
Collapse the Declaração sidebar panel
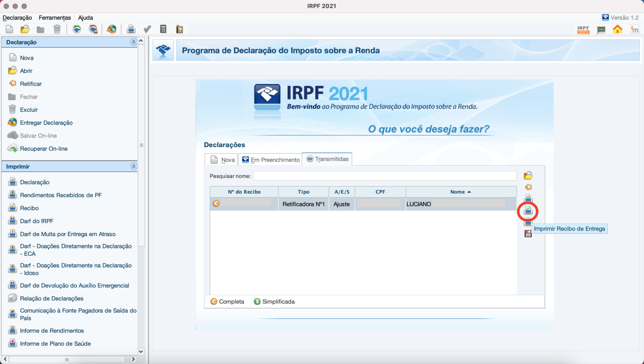point(133,42)
